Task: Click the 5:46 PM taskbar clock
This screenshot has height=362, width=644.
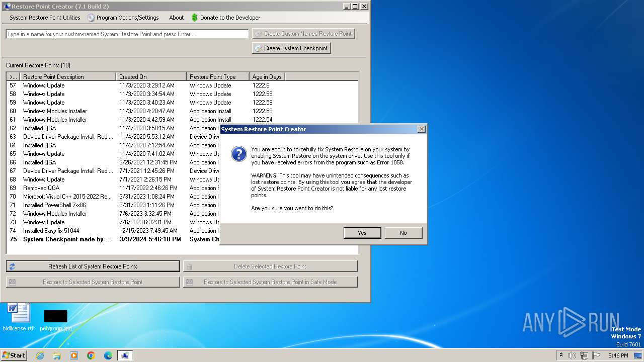Action: 618,355
